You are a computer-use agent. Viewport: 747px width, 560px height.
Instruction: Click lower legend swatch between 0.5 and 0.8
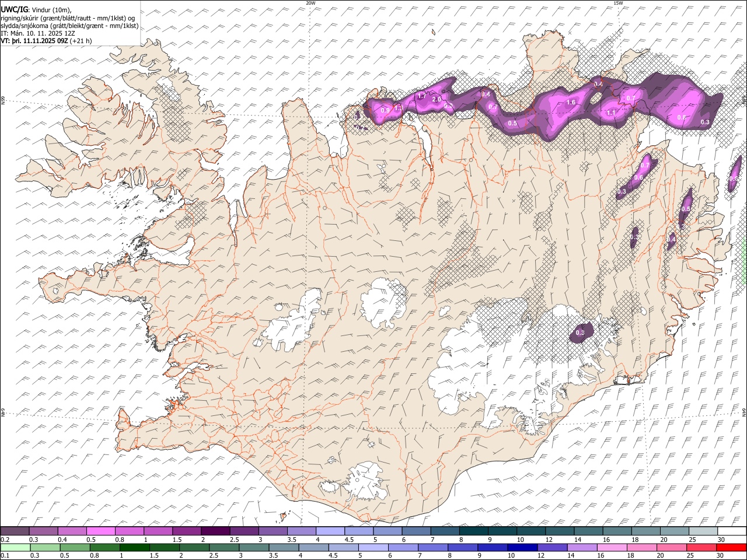point(75,547)
